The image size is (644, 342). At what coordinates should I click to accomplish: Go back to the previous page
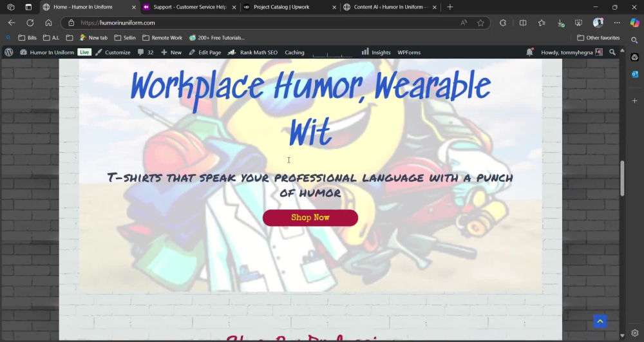click(x=12, y=23)
